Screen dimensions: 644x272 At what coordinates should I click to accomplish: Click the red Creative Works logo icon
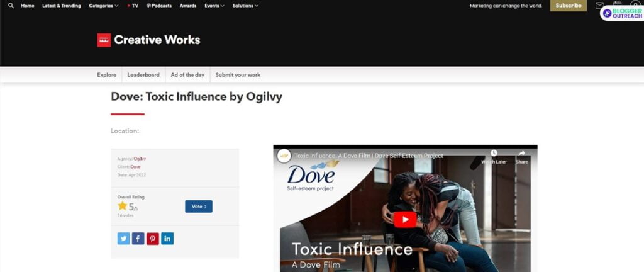[x=104, y=40]
